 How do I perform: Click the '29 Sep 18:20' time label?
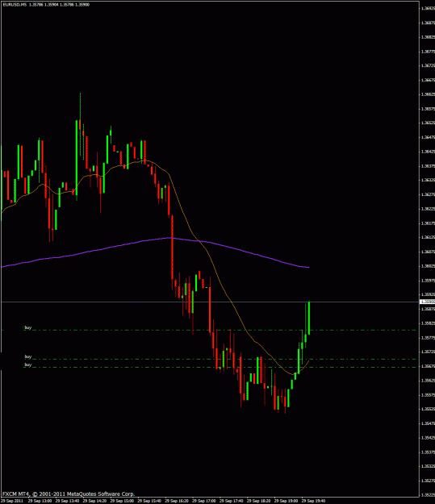tap(258, 501)
